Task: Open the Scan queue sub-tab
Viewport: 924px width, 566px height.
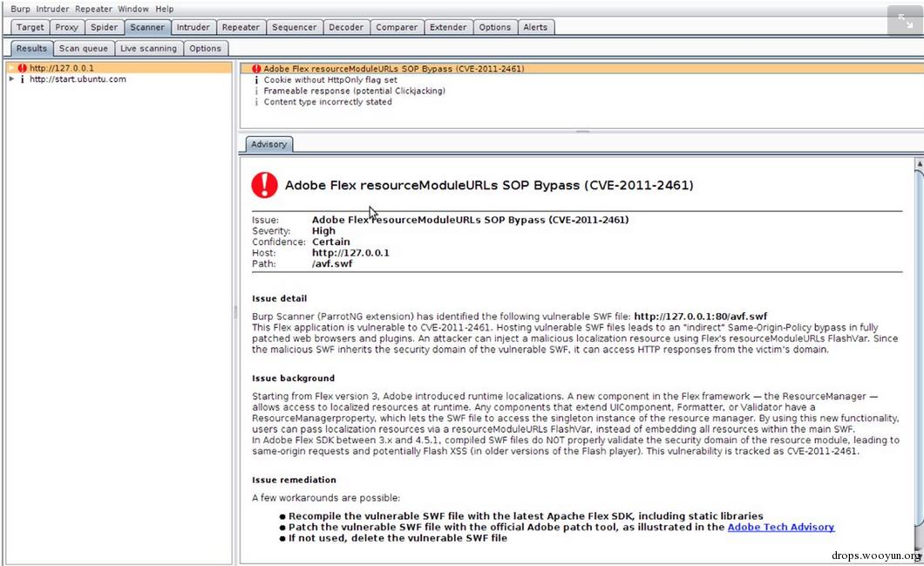Action: click(84, 48)
